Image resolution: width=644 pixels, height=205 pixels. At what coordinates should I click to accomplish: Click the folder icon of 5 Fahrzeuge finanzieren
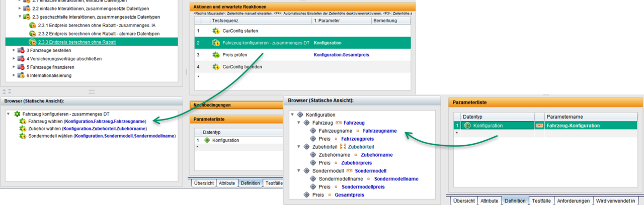point(21,67)
